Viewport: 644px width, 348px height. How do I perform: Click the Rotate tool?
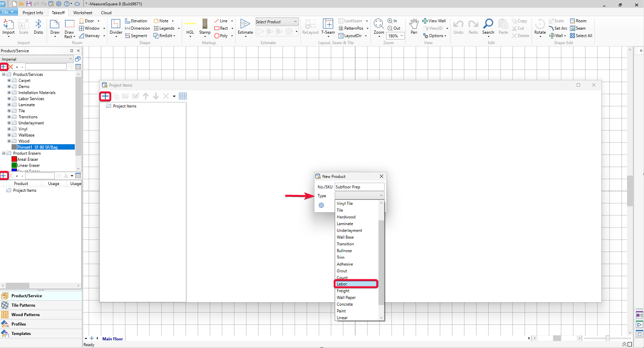[540, 27]
